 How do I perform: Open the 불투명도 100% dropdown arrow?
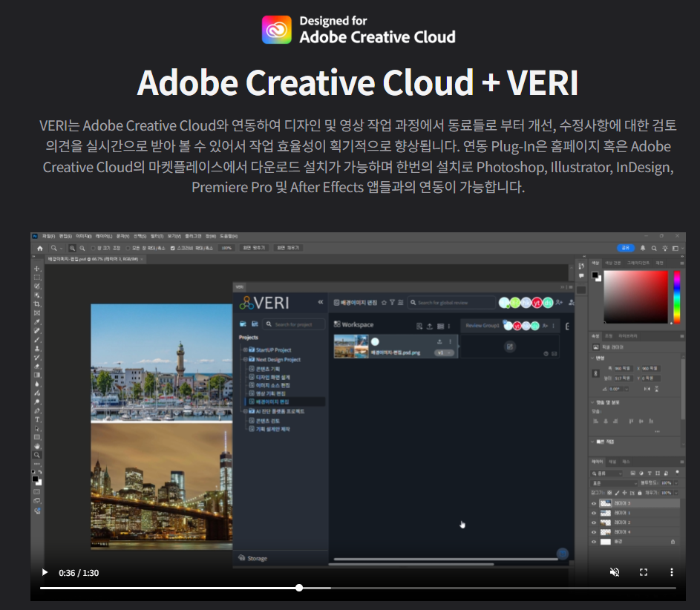(x=676, y=483)
